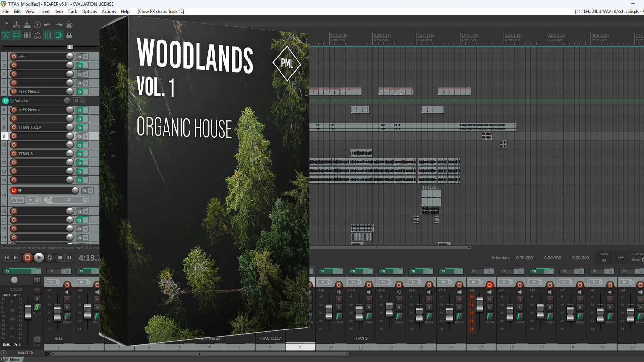Open the Insert menu

(44, 11)
